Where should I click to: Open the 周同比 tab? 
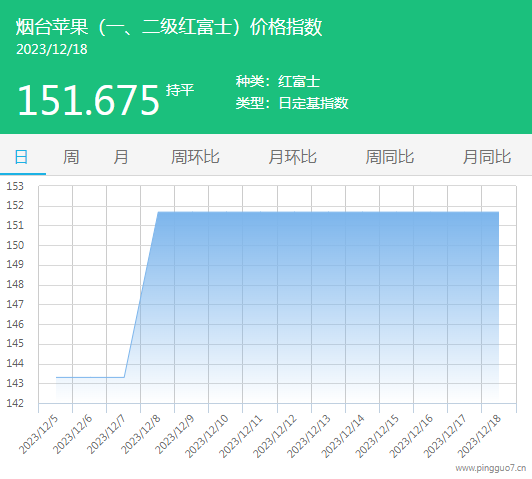pyautogui.click(x=390, y=157)
